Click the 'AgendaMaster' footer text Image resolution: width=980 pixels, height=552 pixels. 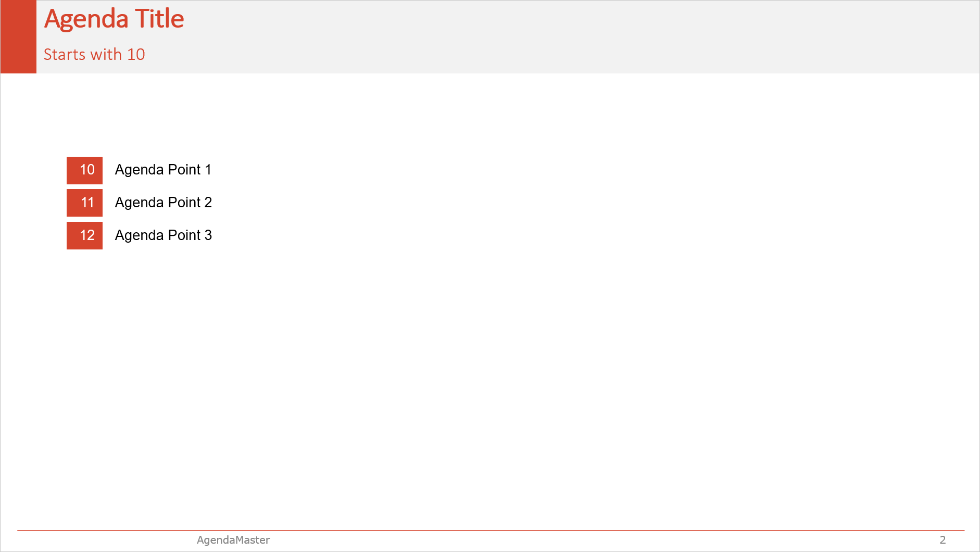coord(233,540)
